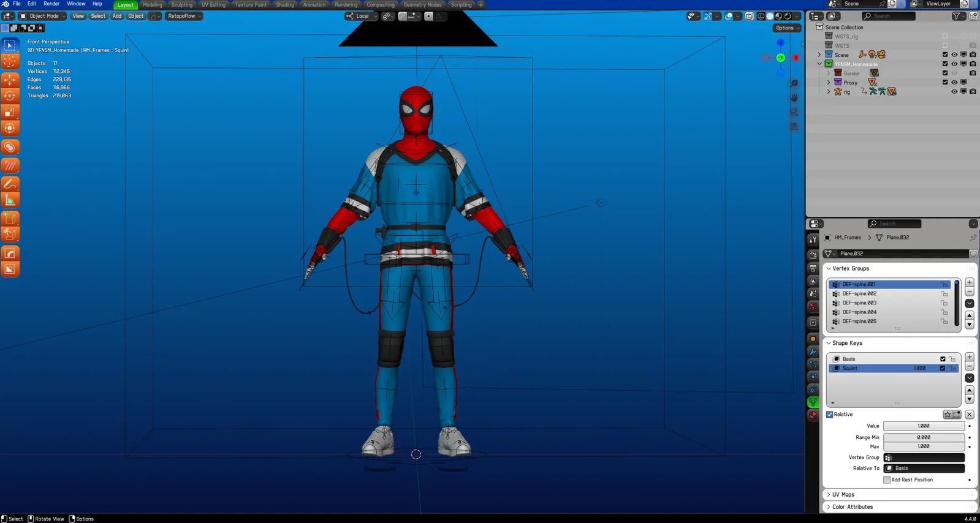Toggle Proxy collection eye visibility
Image resolution: width=980 pixels, height=523 pixels.
954,83
